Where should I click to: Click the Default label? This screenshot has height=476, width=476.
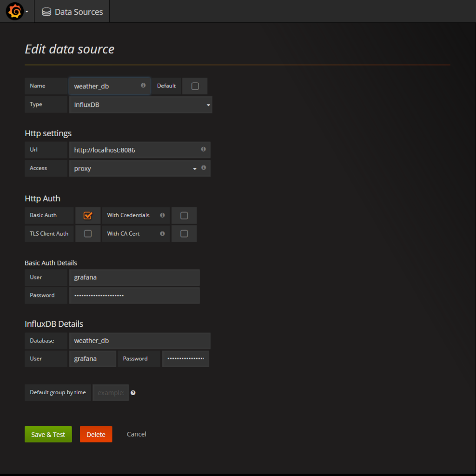click(166, 86)
